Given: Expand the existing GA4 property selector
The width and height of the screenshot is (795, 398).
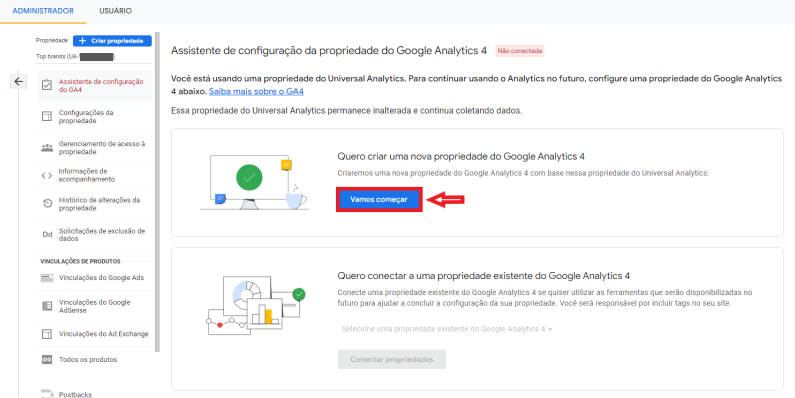Looking at the screenshot, I should (x=446, y=329).
